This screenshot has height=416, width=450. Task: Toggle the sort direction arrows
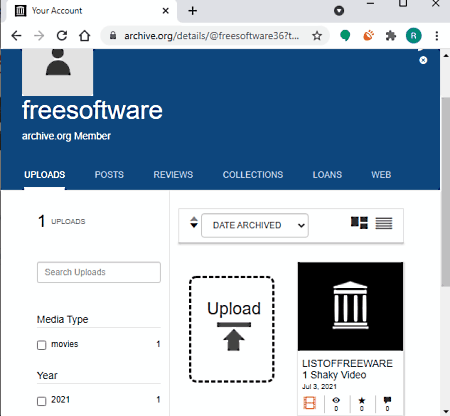(x=194, y=222)
